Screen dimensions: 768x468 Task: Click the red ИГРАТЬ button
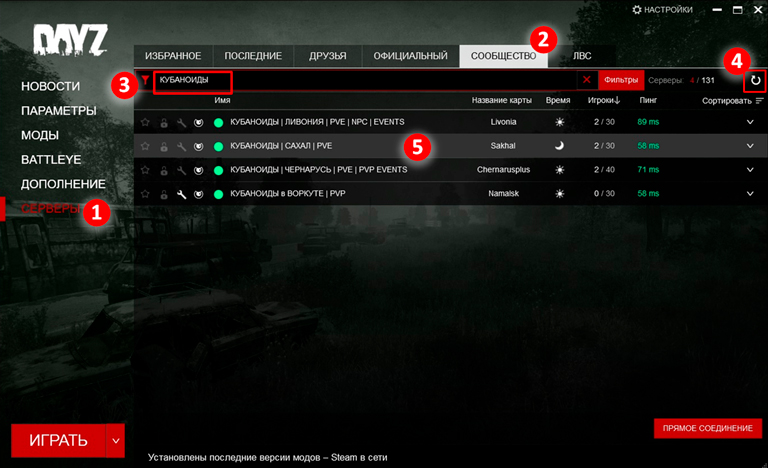(x=58, y=441)
